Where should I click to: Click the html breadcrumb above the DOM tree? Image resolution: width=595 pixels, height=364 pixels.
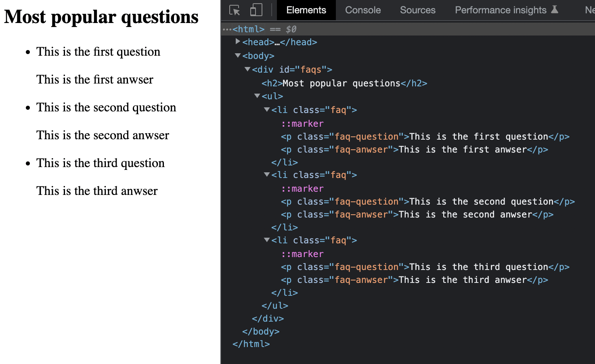[248, 29]
